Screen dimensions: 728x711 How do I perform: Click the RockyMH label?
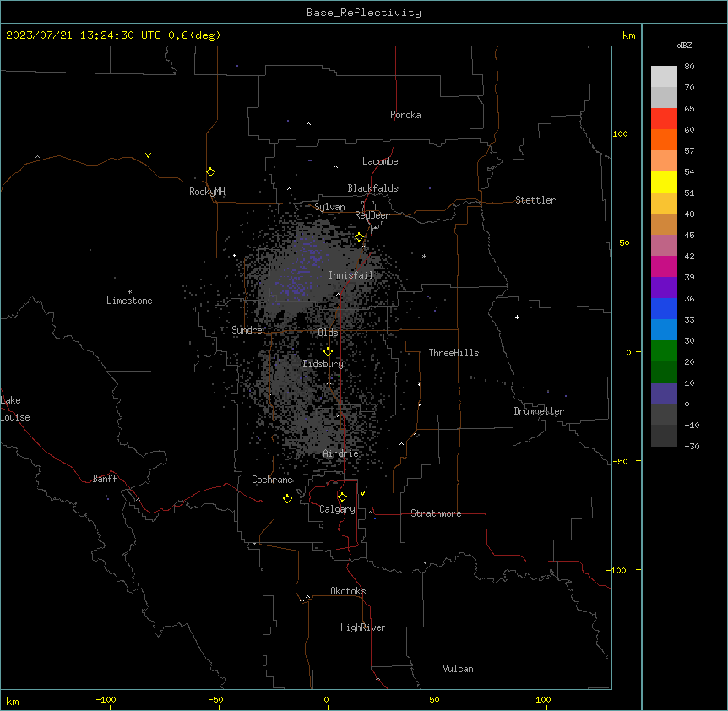[x=207, y=191]
